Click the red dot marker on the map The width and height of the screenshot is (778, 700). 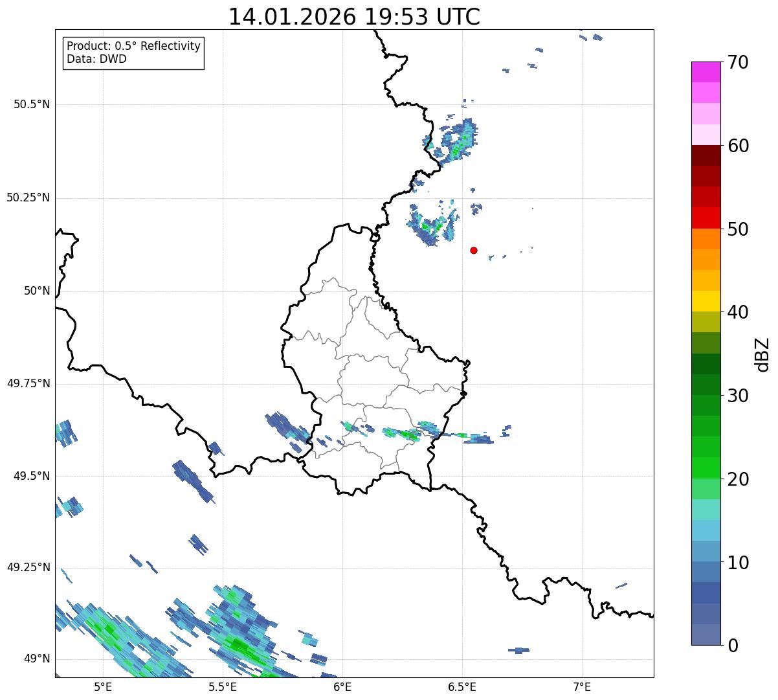coord(474,250)
